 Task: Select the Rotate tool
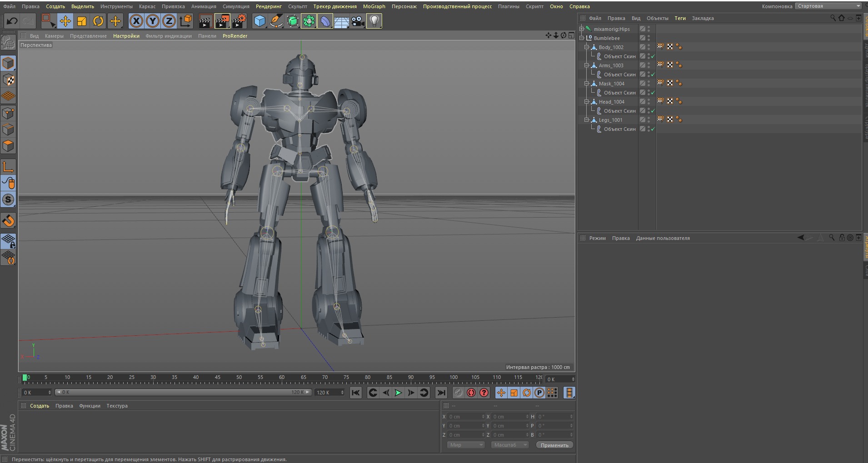click(x=98, y=21)
